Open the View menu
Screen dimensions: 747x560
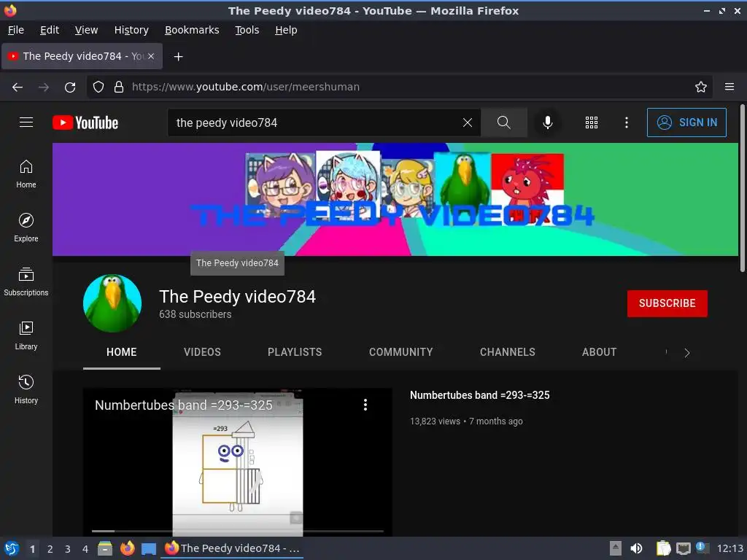coord(86,30)
